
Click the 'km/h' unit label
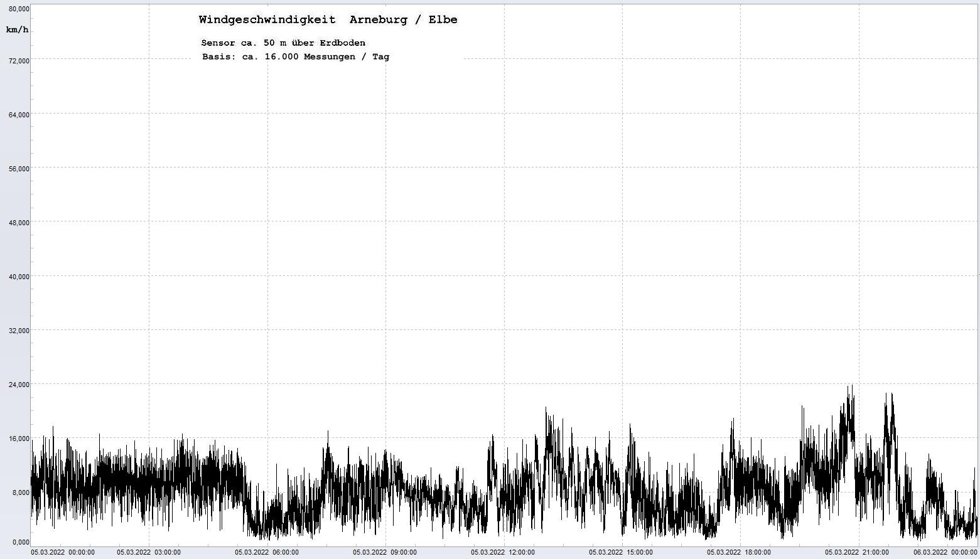click(17, 29)
